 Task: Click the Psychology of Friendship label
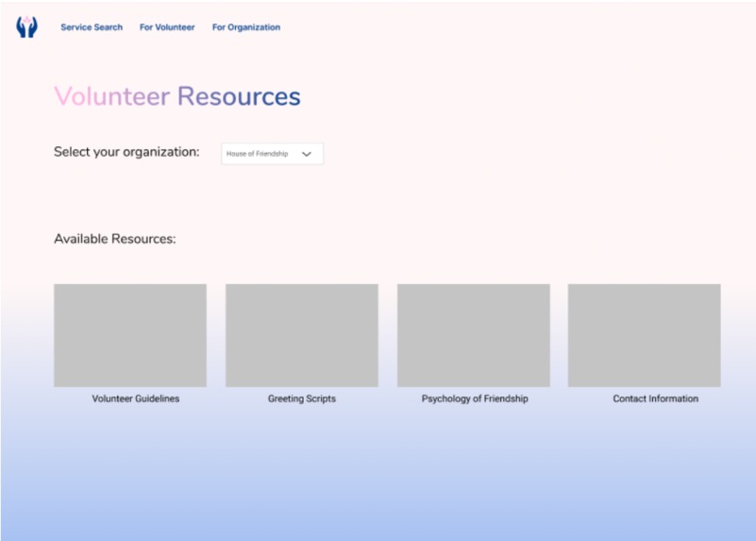(x=475, y=398)
